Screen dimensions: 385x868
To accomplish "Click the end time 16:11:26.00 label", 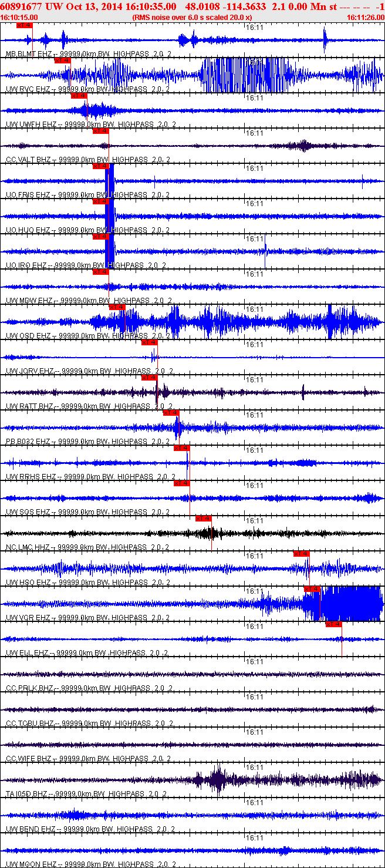I will pos(366,18).
